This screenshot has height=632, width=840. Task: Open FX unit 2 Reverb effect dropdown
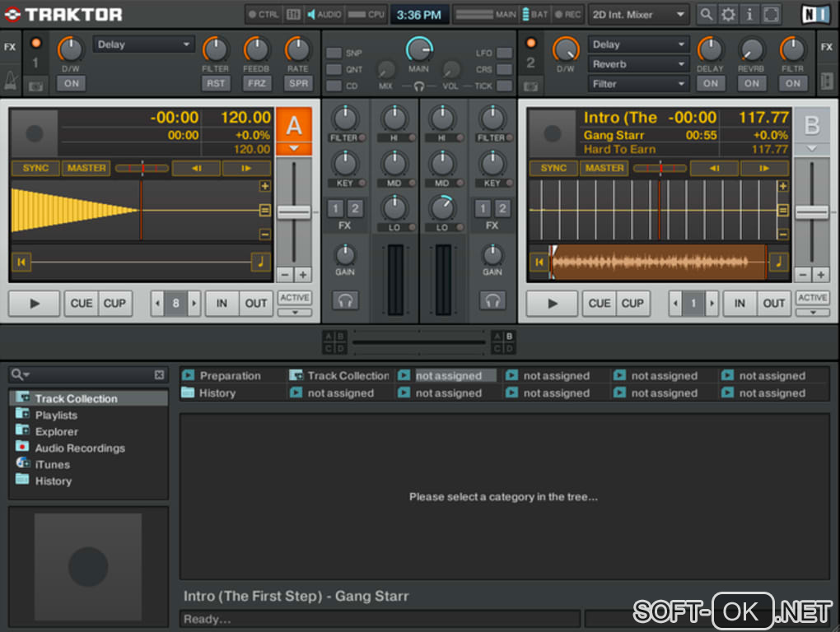coord(638,64)
